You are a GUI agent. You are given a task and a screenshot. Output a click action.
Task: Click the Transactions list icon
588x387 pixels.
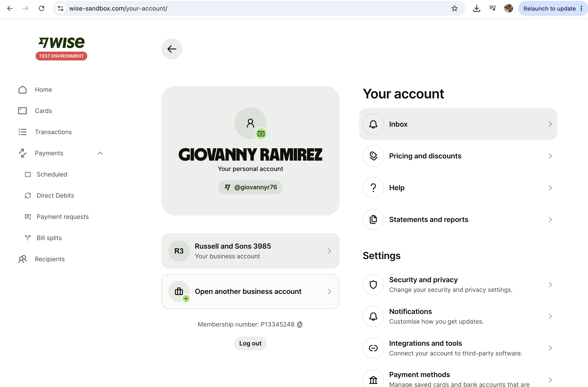23,132
